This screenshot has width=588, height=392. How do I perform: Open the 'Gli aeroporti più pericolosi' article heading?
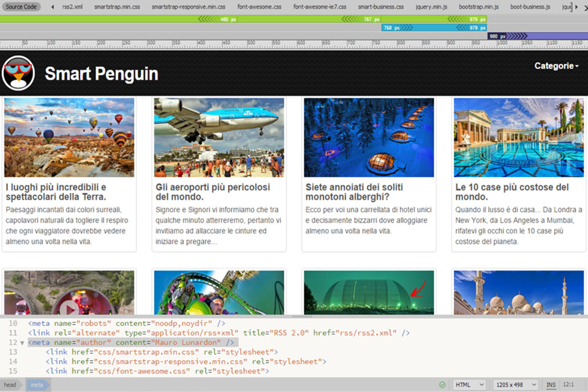[x=213, y=192]
